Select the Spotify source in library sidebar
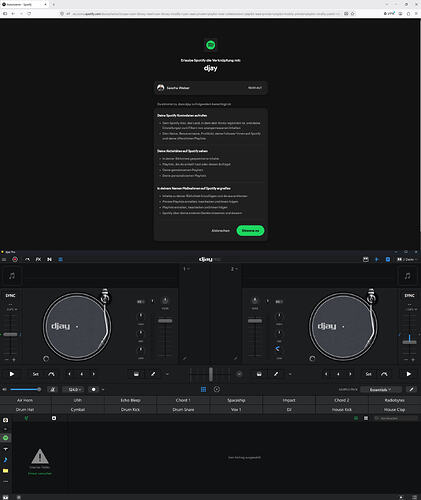Screen dimensions: 421x500 6,438
